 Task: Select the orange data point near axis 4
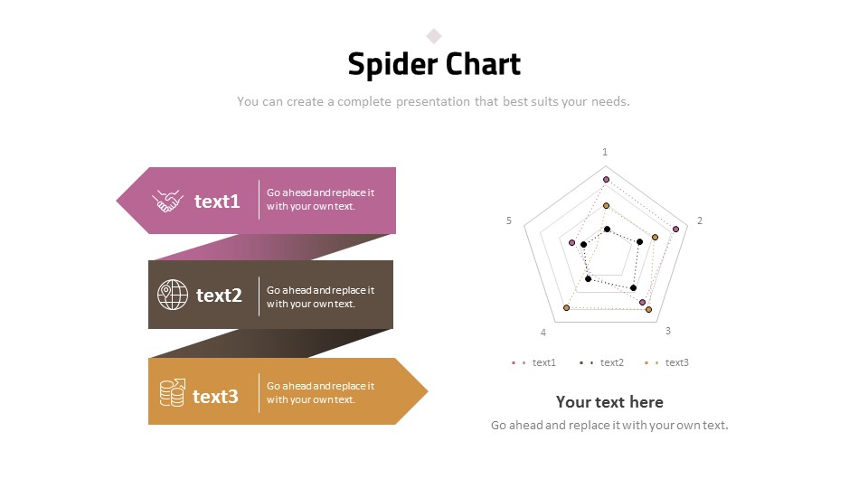tap(566, 307)
